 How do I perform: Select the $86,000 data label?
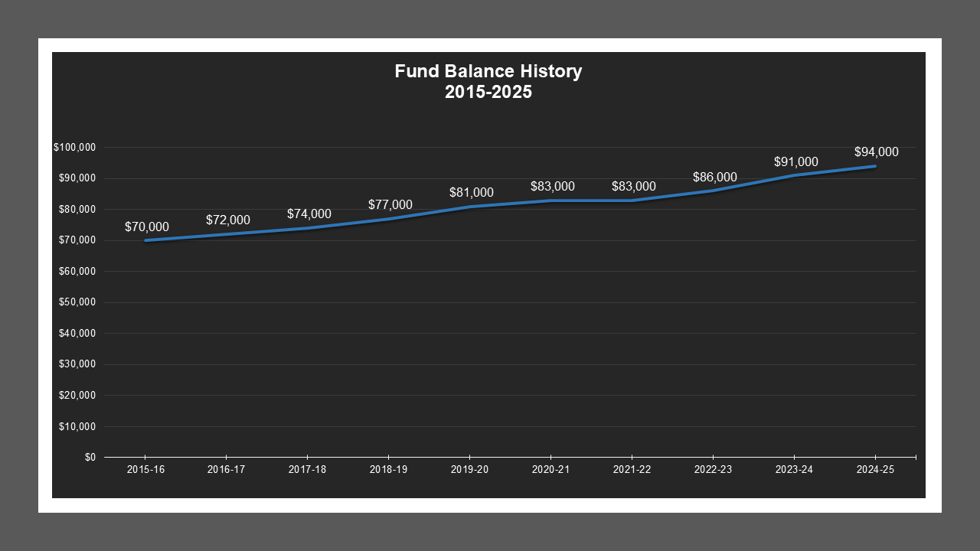[x=714, y=177]
